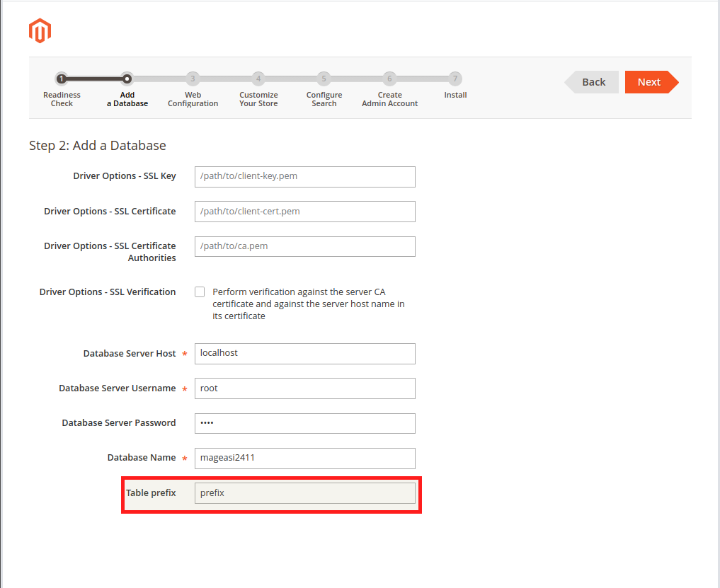This screenshot has height=588, width=720.
Task: Select the Readiness Check step label
Action: click(x=62, y=99)
